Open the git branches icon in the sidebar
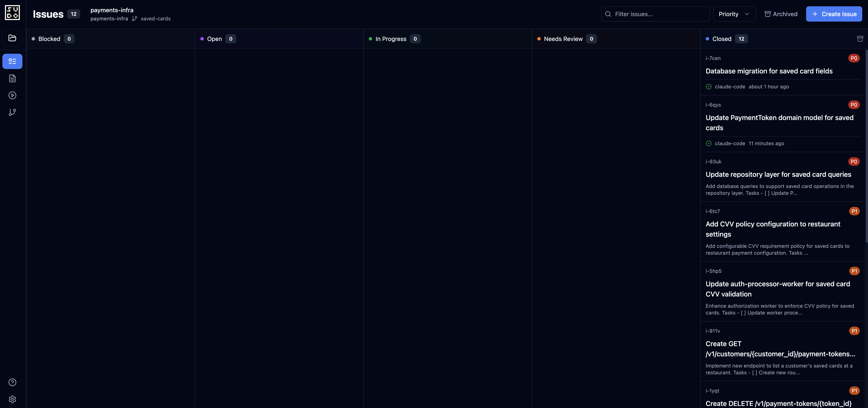Screen dimensions: 868x408 (x=12, y=112)
